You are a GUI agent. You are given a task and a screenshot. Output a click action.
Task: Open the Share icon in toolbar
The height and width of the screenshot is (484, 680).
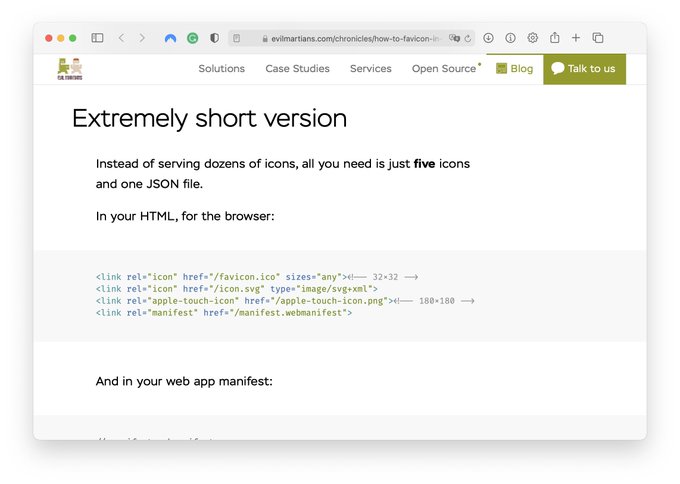point(555,38)
